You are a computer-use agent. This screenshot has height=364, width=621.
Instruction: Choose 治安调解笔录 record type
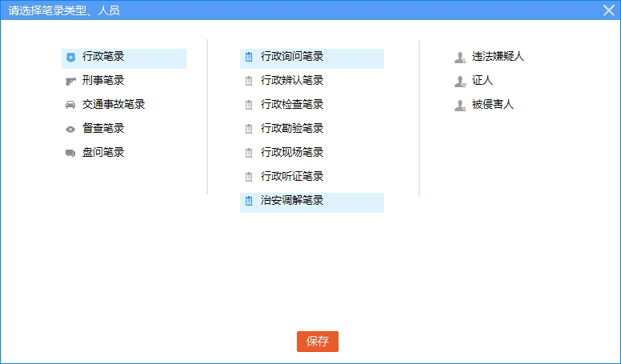pyautogui.click(x=312, y=202)
